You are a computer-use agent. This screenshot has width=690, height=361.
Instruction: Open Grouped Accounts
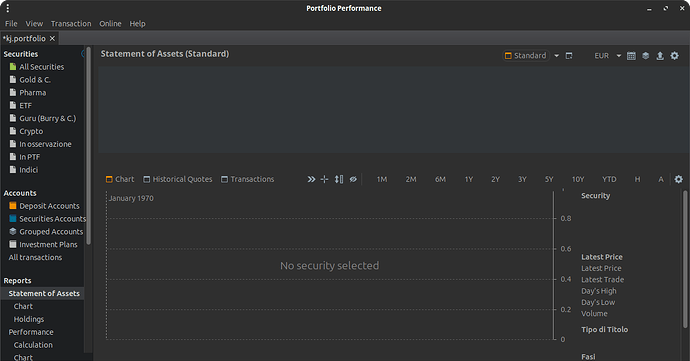click(x=51, y=232)
